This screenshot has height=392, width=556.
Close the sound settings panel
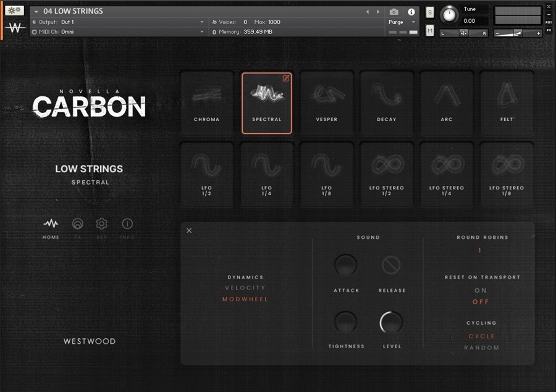(189, 230)
